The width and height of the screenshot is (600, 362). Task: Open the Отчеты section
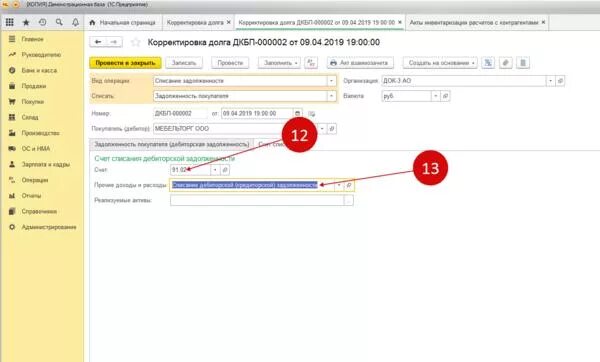(31, 196)
